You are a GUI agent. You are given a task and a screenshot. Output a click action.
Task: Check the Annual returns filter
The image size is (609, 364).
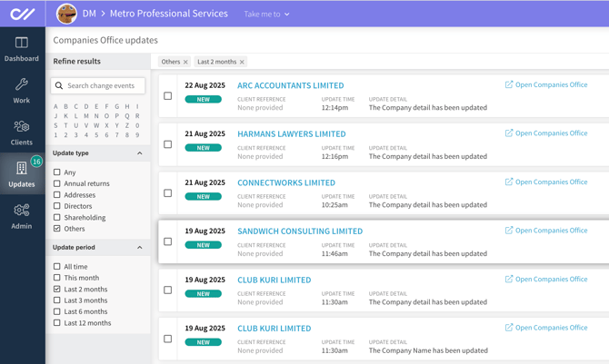57,183
